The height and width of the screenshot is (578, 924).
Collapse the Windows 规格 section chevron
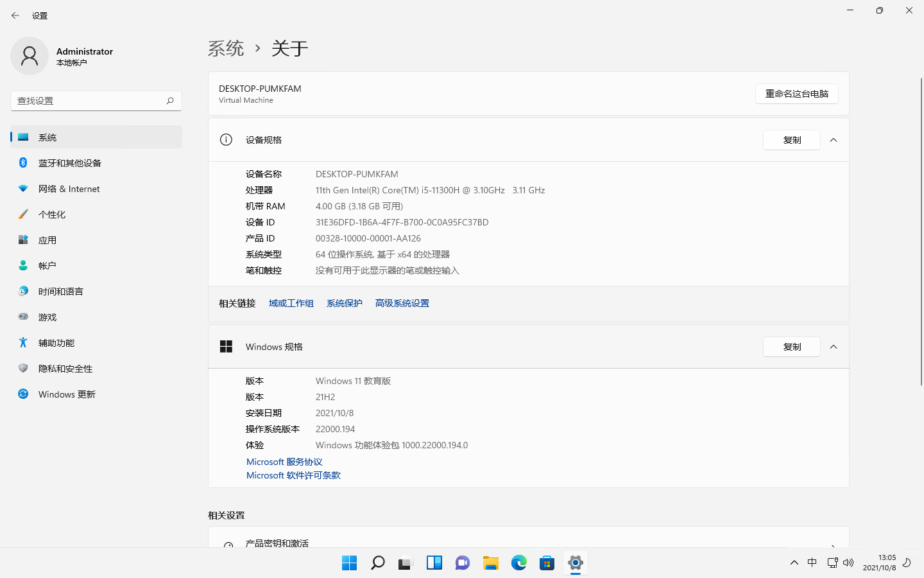tap(834, 347)
